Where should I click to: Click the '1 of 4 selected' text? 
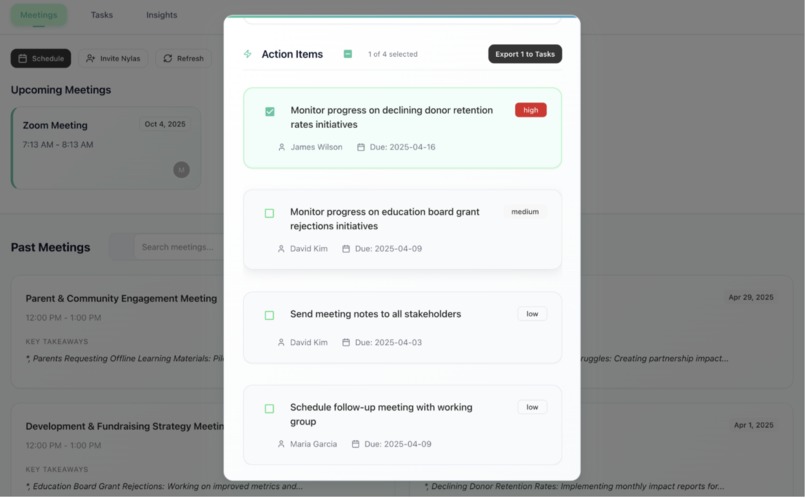[393, 54]
